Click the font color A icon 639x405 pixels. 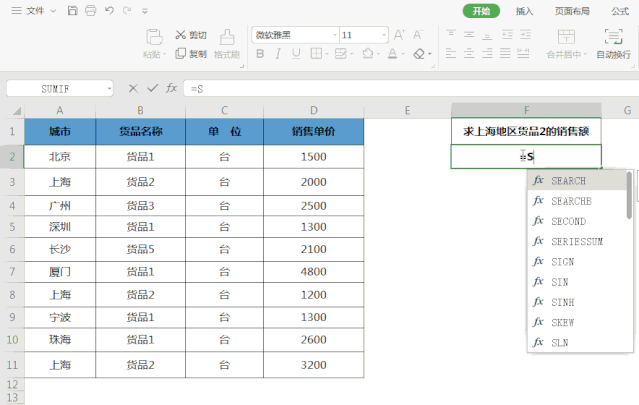pos(392,53)
